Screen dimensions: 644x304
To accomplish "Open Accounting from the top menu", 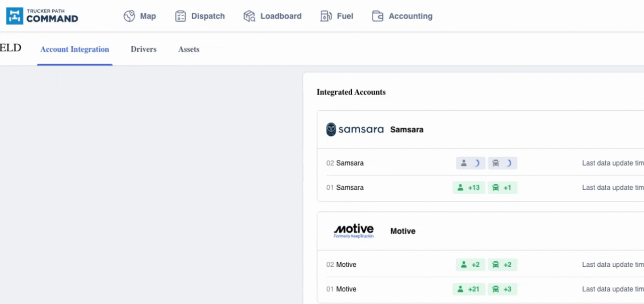I will point(410,16).
